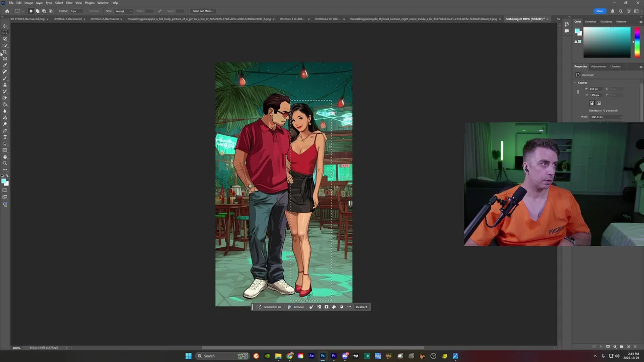Activate the Horizontal Type tool

[x=5, y=137]
